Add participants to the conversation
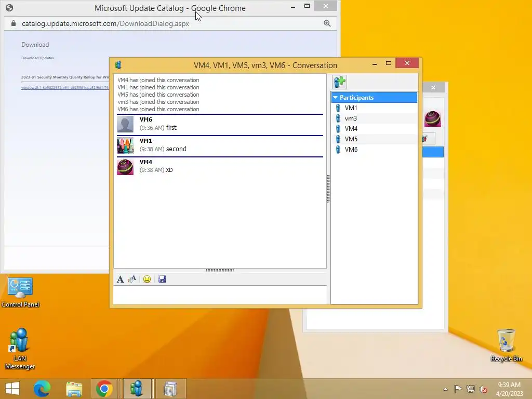The width and height of the screenshot is (532, 399). point(339,82)
